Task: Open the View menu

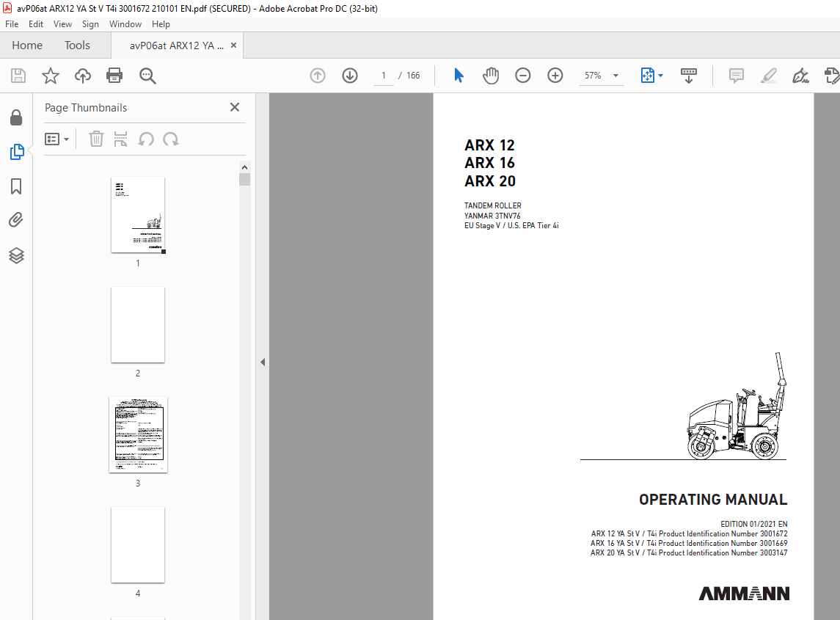Action: point(62,24)
